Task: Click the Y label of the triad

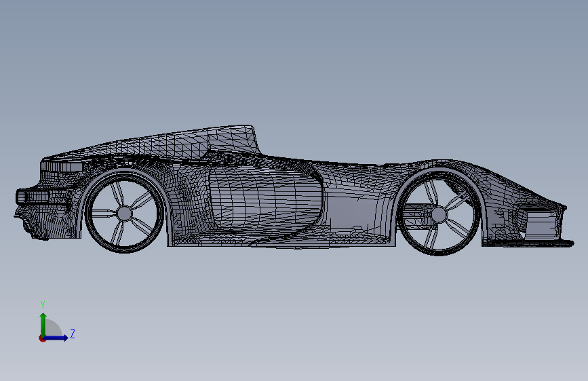Action: coord(43,305)
